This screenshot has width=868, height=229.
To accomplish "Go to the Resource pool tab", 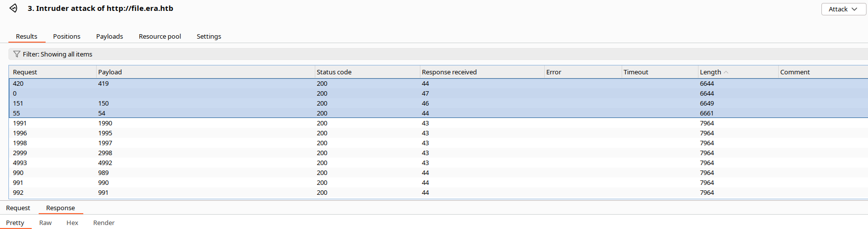I will (160, 36).
